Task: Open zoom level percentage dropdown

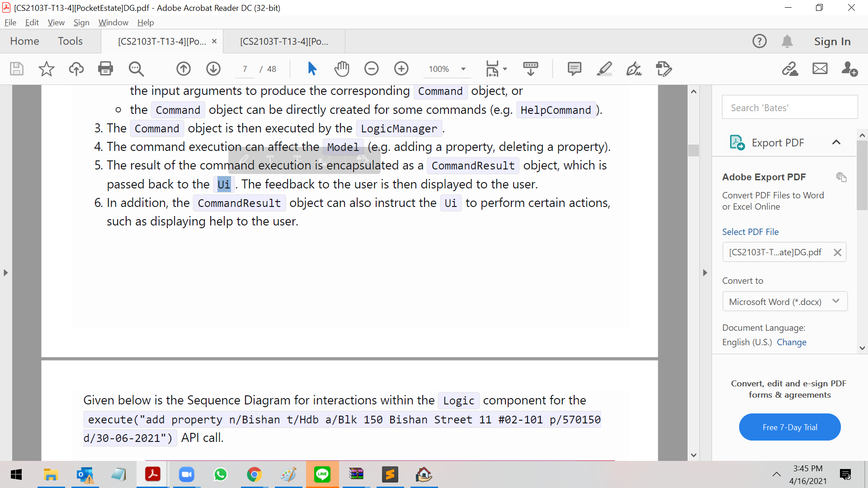Action: point(463,69)
